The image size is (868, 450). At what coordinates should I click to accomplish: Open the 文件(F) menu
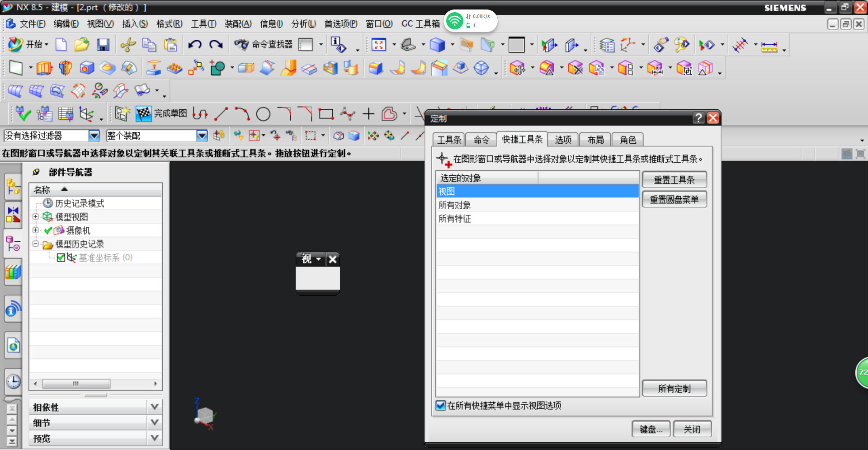point(32,23)
